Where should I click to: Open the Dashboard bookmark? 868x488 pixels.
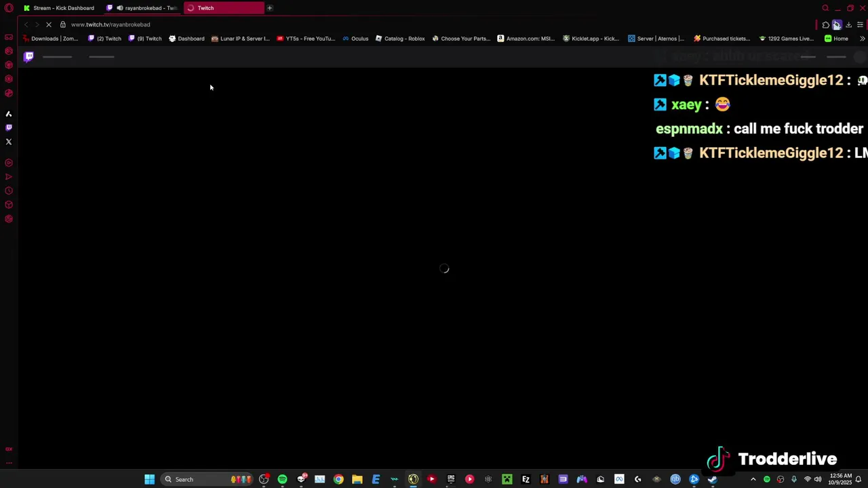click(x=186, y=39)
